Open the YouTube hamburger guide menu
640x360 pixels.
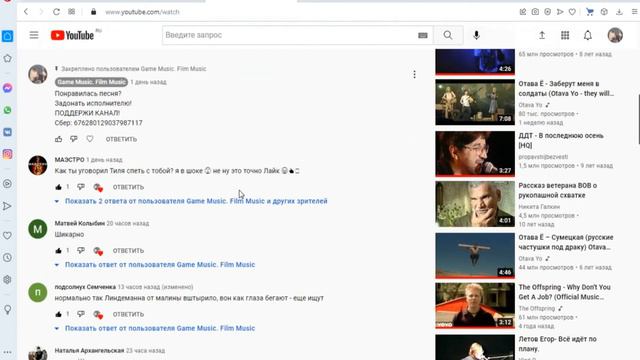coord(34,35)
